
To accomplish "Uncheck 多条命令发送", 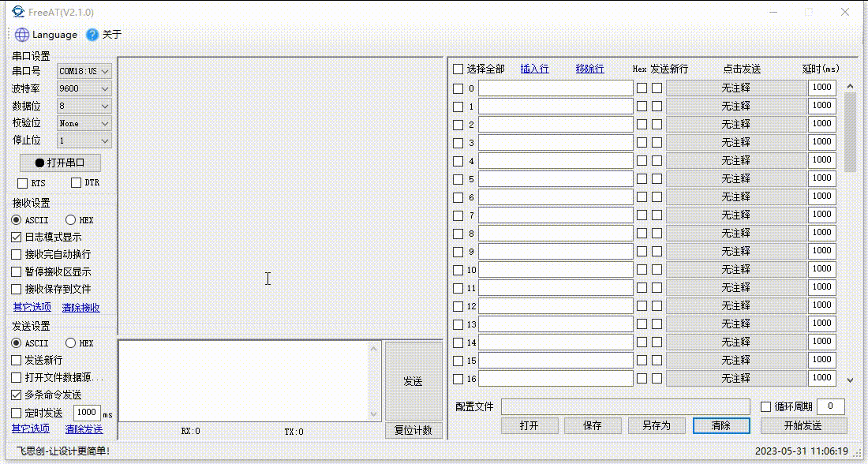I will coord(17,395).
